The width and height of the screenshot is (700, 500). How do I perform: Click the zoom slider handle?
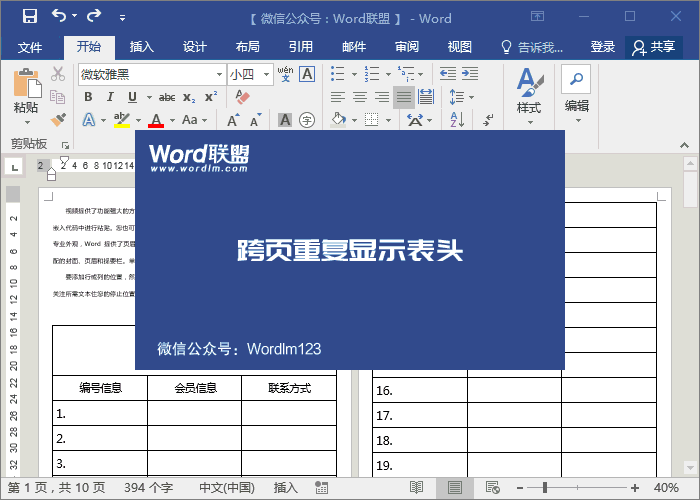click(545, 488)
